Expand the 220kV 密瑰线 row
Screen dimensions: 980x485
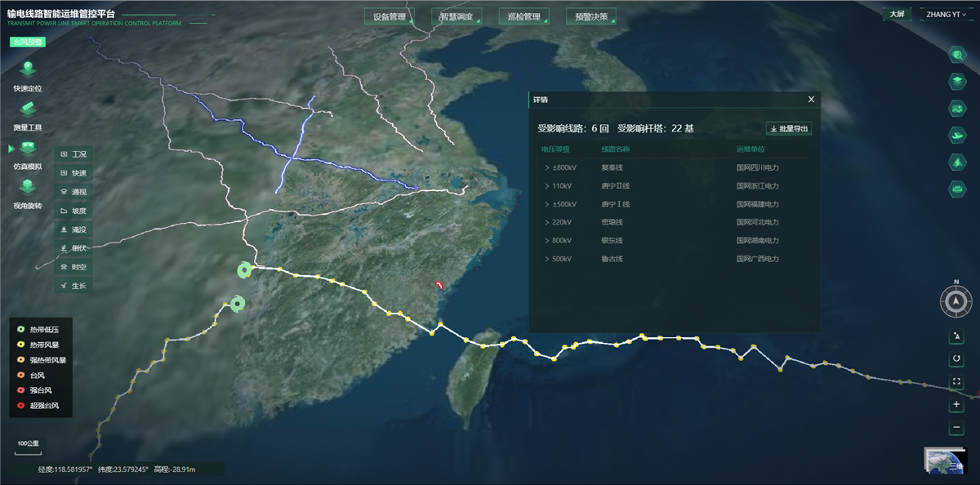pos(546,222)
